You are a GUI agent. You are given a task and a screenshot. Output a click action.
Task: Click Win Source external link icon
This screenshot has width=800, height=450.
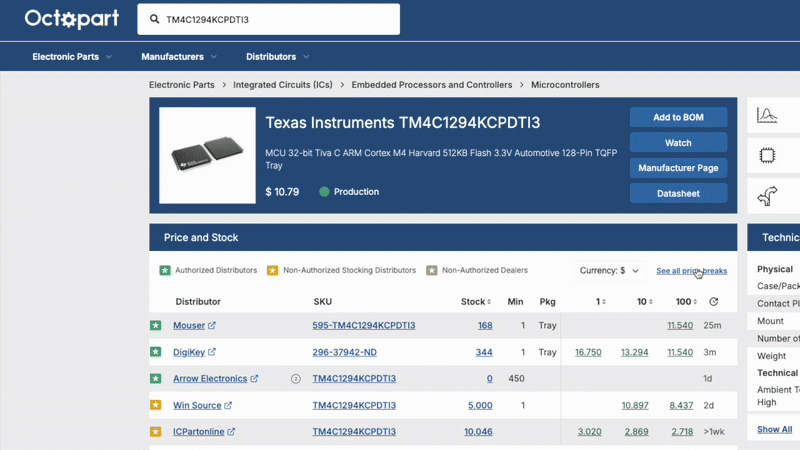pyautogui.click(x=228, y=405)
